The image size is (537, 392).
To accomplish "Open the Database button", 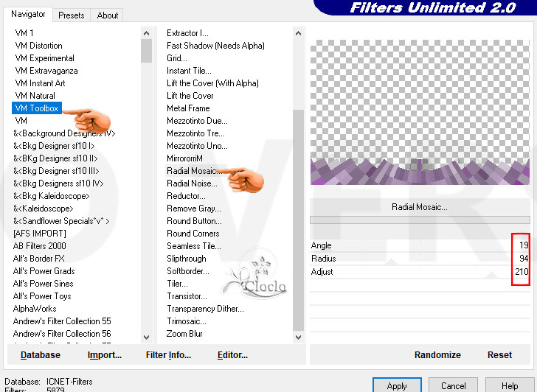I will 41,355.
